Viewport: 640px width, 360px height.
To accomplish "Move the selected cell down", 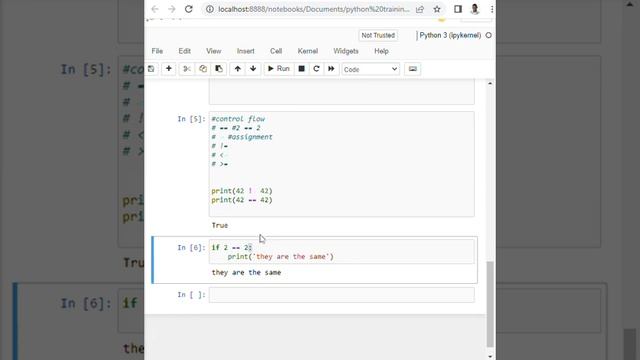I will pos(253,69).
